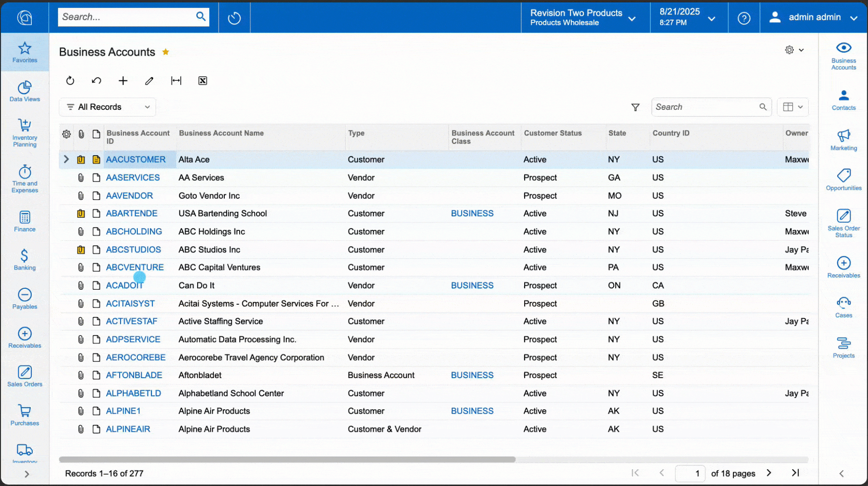Expand the All Records filter dropdown
Image resolution: width=868 pixels, height=486 pixels.
(x=107, y=107)
